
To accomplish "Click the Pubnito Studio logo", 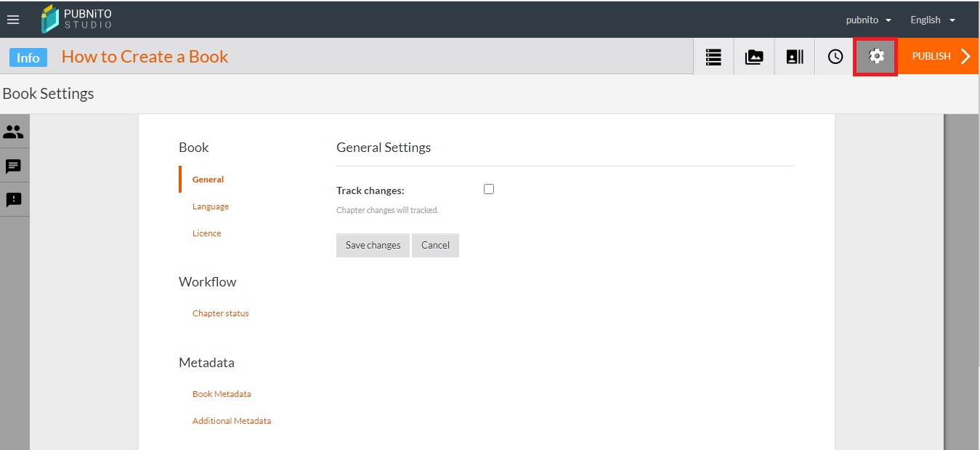I will tap(77, 19).
